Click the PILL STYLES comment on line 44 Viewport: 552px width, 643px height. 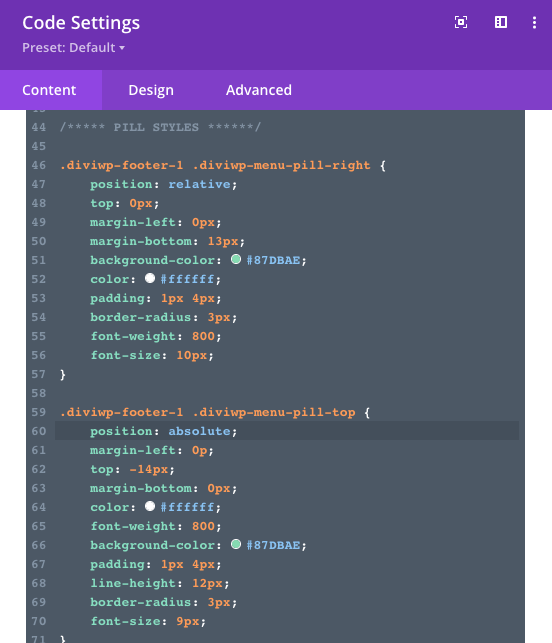(160, 127)
